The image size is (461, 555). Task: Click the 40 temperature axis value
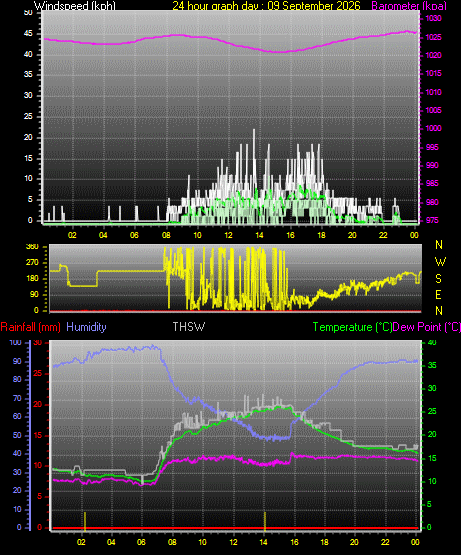pyautogui.click(x=432, y=342)
